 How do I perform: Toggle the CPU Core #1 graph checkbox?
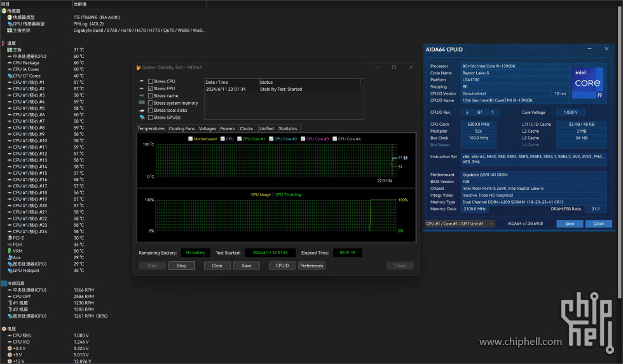(239, 139)
